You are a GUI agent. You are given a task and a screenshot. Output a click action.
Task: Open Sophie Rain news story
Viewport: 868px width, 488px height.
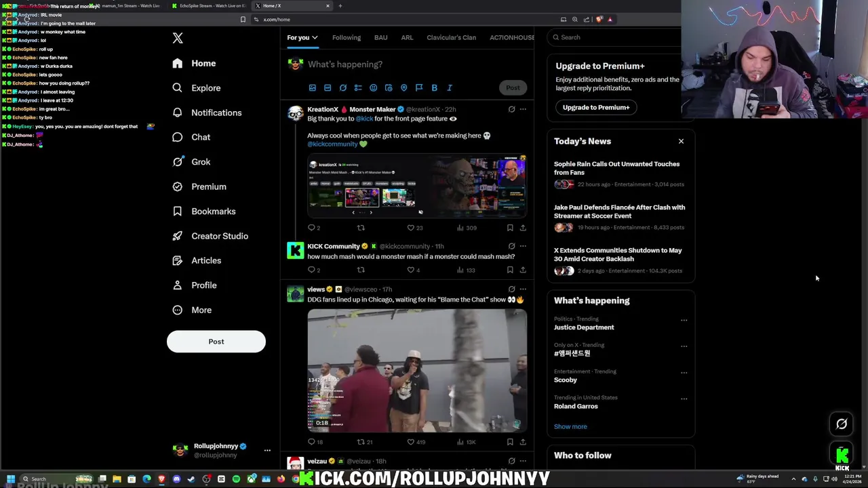[620, 174]
